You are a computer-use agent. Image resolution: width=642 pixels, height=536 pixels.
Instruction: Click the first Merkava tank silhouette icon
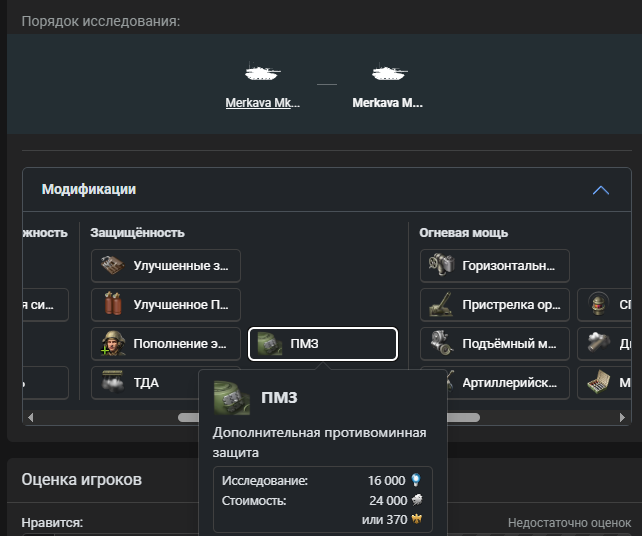262,72
